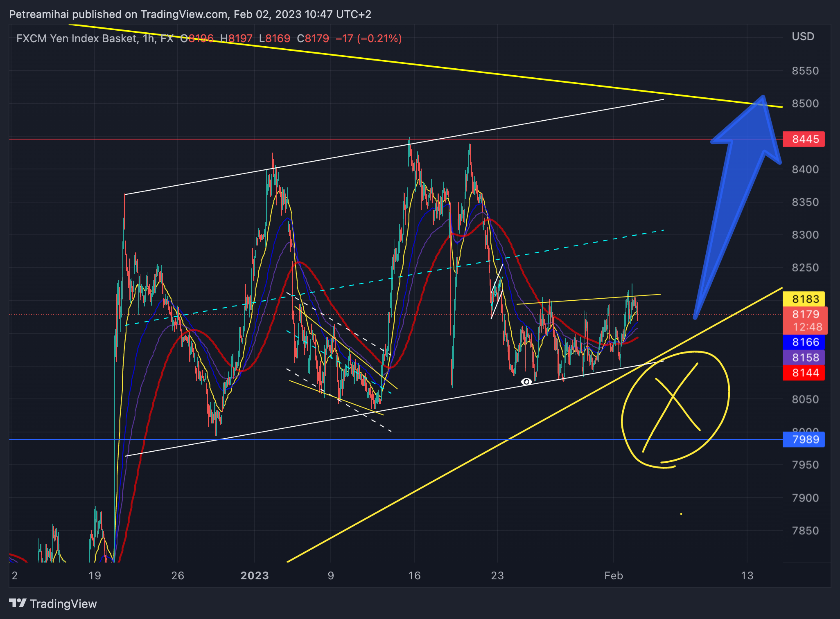
Task: Click the 19 date axis label
Action: (95, 576)
